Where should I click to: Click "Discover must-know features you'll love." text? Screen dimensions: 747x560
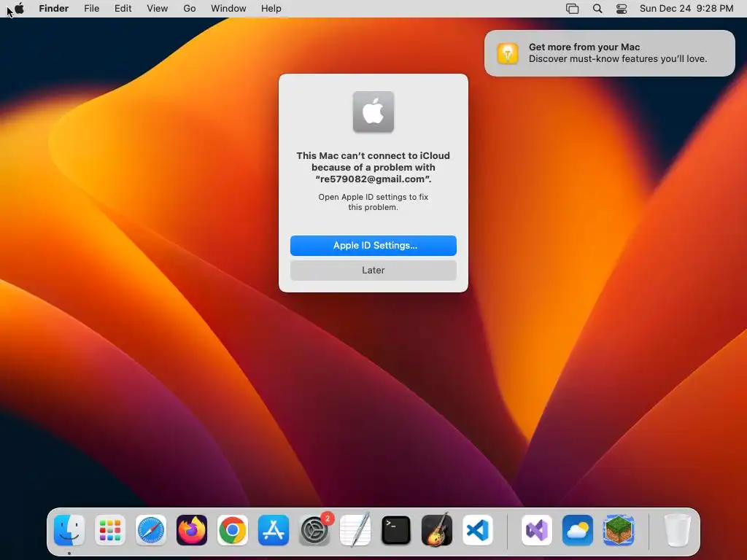coord(618,59)
